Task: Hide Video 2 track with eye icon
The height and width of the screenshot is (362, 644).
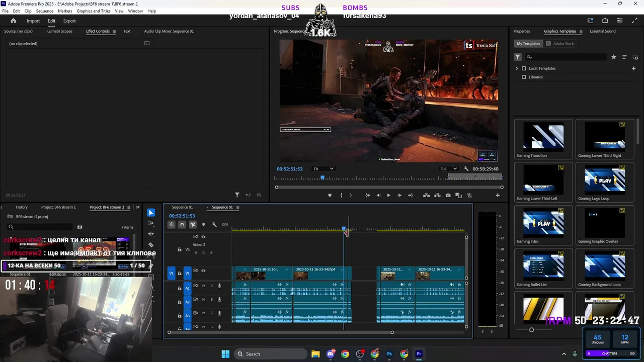Action: [x=203, y=236]
